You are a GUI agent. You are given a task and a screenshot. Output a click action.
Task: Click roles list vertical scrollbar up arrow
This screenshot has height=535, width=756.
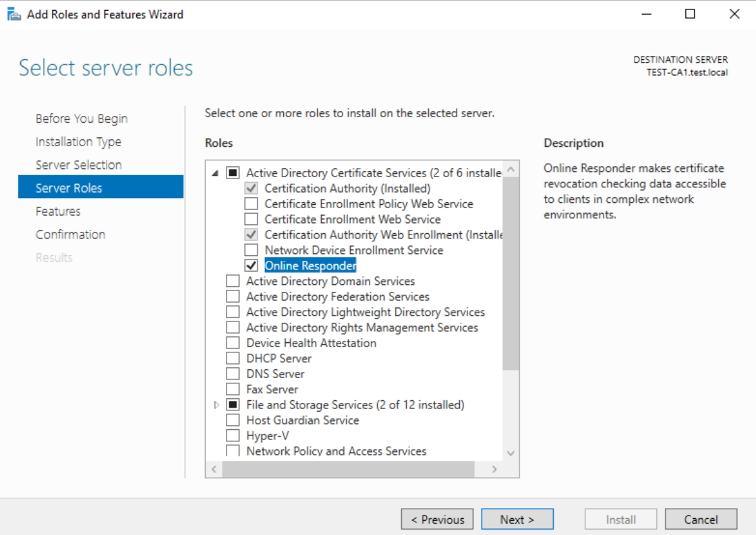pyautogui.click(x=511, y=170)
